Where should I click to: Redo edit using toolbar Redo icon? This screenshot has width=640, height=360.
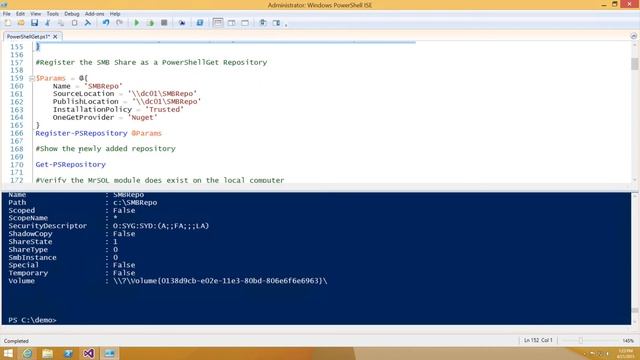(x=119, y=23)
